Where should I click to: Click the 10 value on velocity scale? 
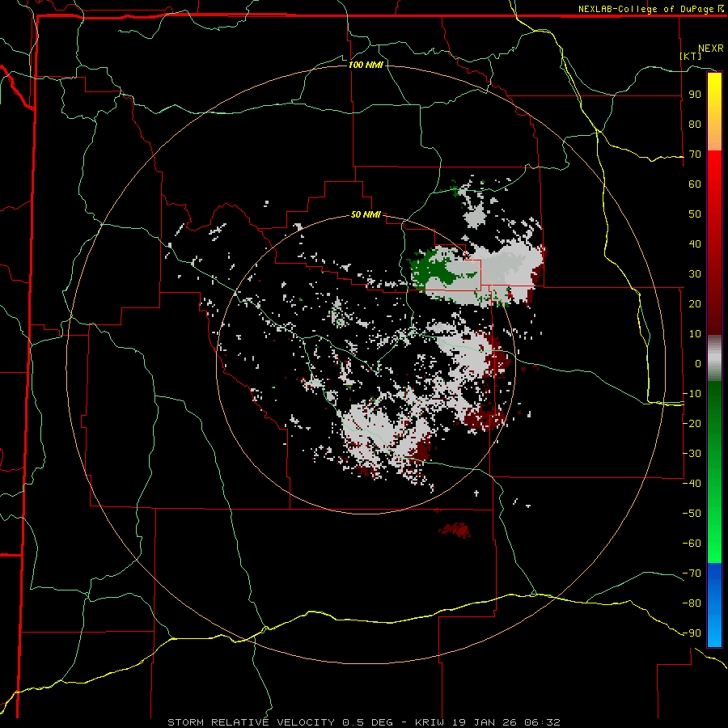click(x=695, y=334)
